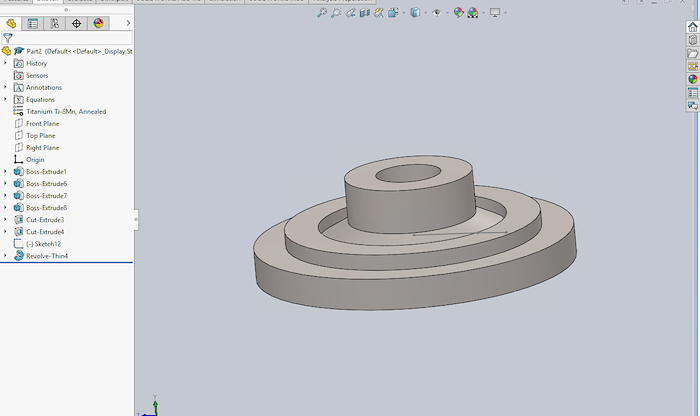Click the Equations folder icon
Screen dimensions: 700x416
click(18, 100)
